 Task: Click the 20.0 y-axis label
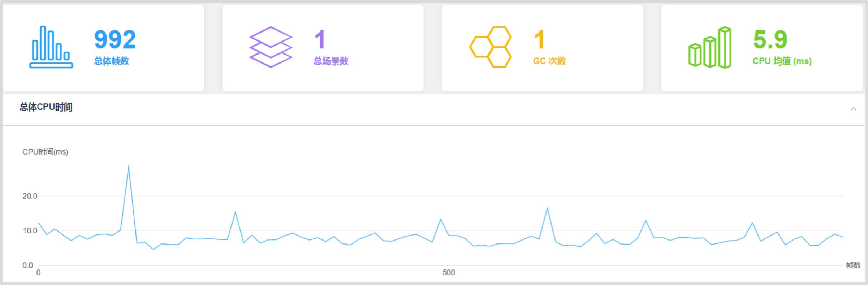click(30, 196)
